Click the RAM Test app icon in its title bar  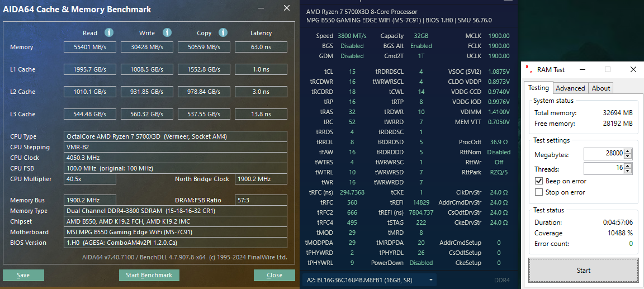tap(529, 70)
